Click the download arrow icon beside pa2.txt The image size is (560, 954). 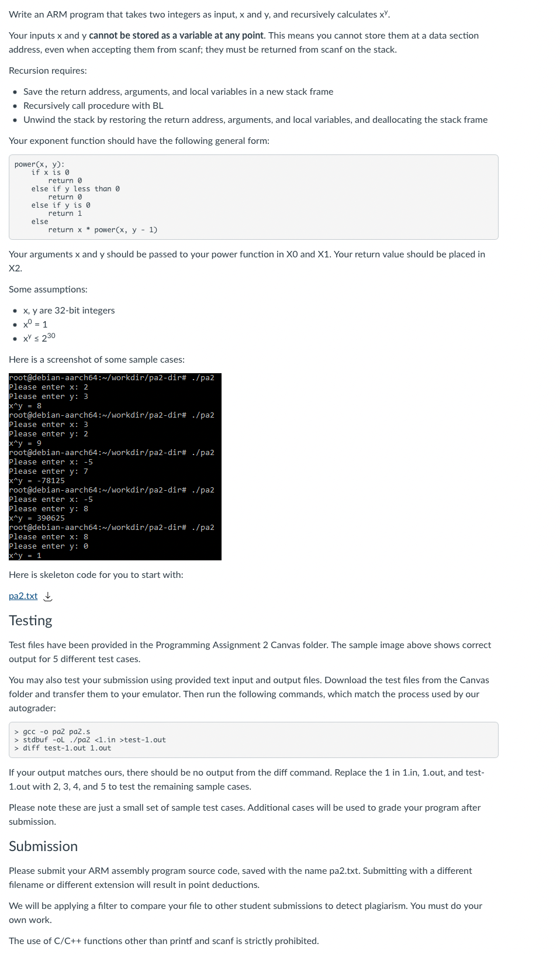click(49, 597)
